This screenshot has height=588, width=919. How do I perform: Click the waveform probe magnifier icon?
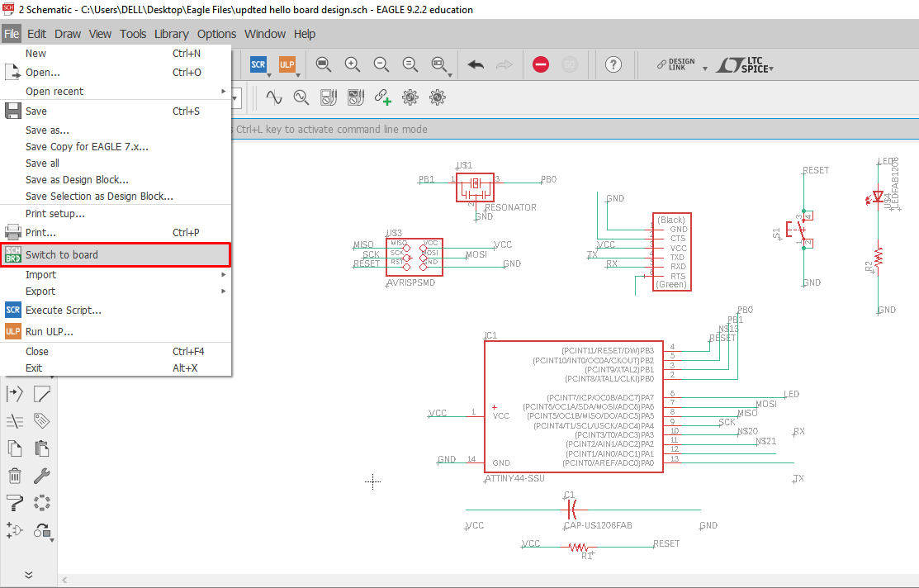point(301,97)
